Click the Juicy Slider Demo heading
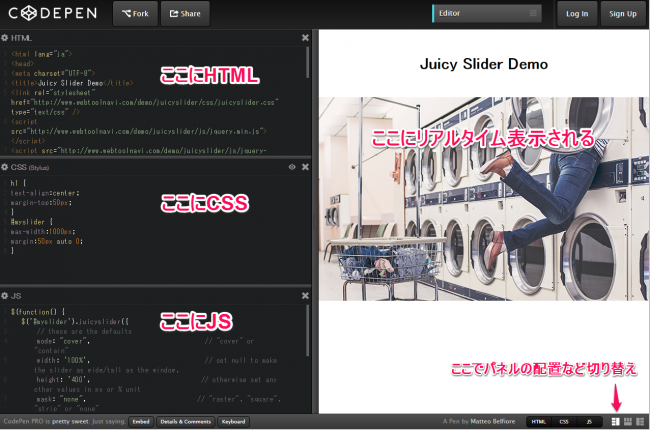 [x=484, y=64]
